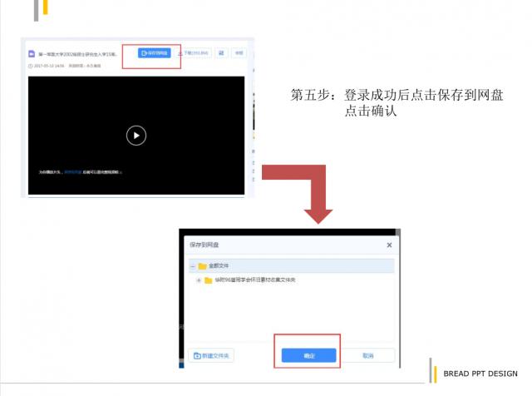Click the 华附96届 subfolder yellow icon
The height and width of the screenshot is (396, 532).
[x=208, y=280]
